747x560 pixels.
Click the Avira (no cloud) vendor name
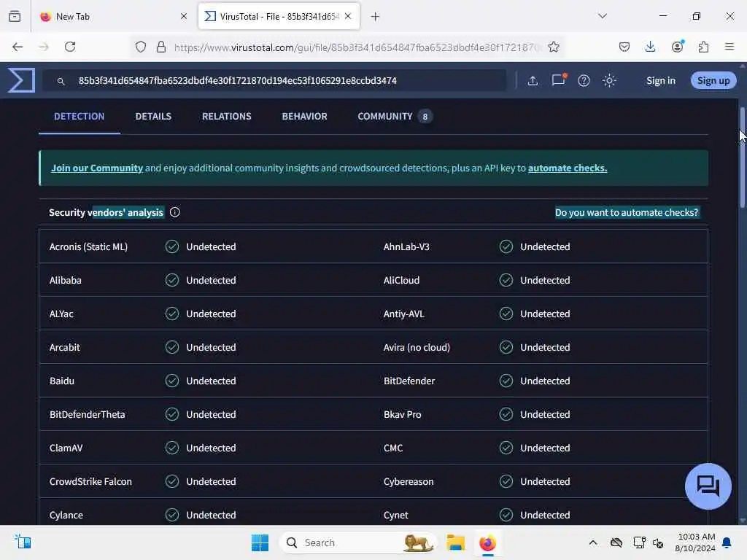click(x=417, y=347)
